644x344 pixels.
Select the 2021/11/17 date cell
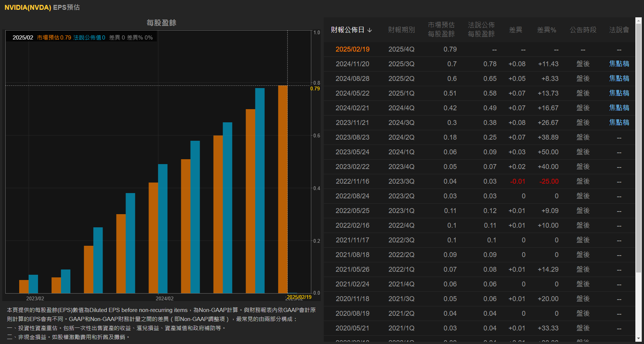click(x=352, y=240)
